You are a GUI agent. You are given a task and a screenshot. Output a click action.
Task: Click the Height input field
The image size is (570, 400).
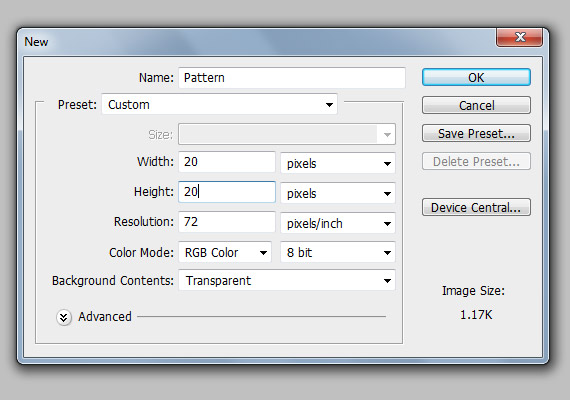coord(227,192)
